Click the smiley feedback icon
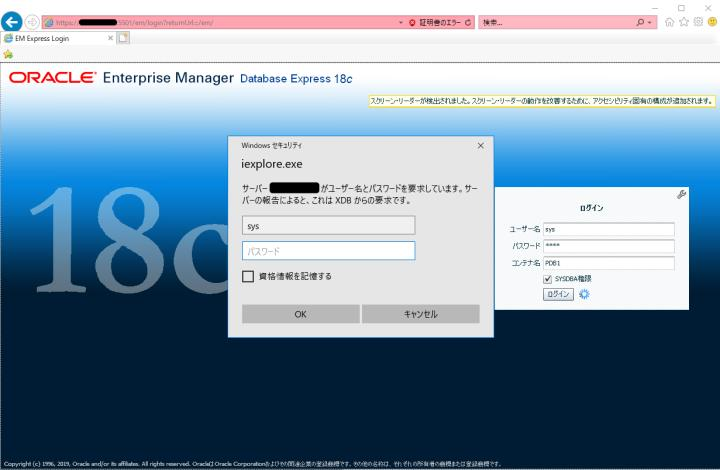This screenshot has width=720, height=470. click(x=712, y=22)
